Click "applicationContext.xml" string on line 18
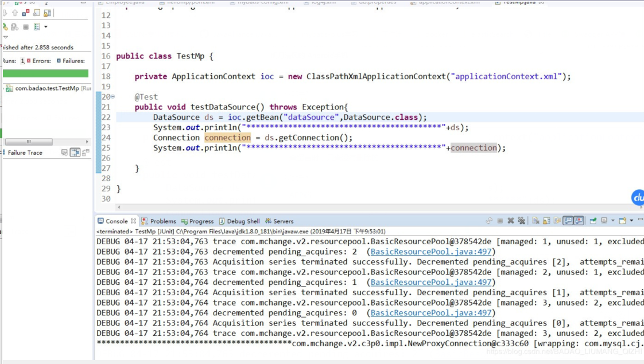The width and height of the screenshot is (644, 364). pyautogui.click(x=506, y=76)
